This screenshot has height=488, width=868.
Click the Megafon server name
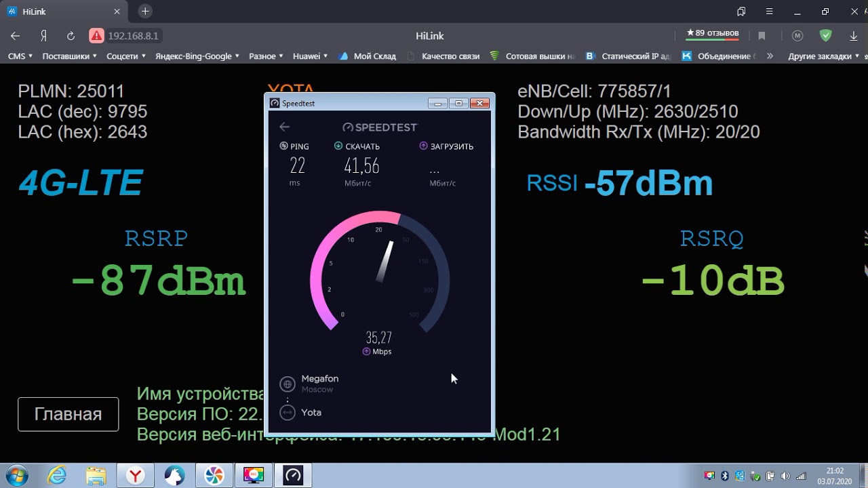coord(319,379)
